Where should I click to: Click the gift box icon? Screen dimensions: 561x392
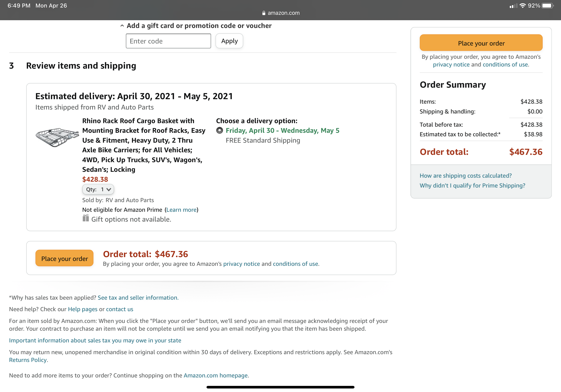coord(86,218)
